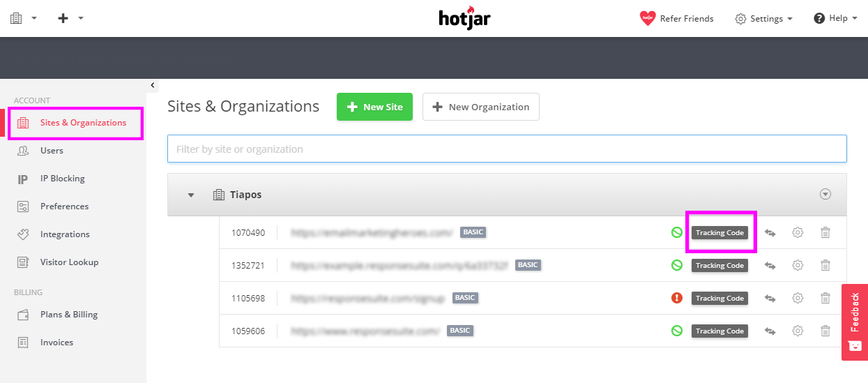Viewport: 868px width, 383px height.
Task: Open the Feedback side tab
Action: (855, 322)
